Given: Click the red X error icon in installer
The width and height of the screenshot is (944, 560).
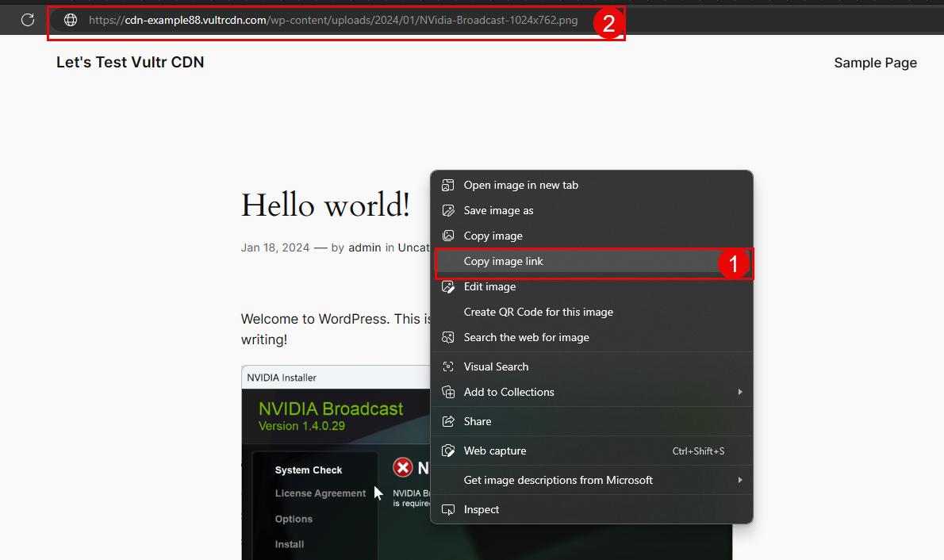Looking at the screenshot, I should pyautogui.click(x=403, y=467).
